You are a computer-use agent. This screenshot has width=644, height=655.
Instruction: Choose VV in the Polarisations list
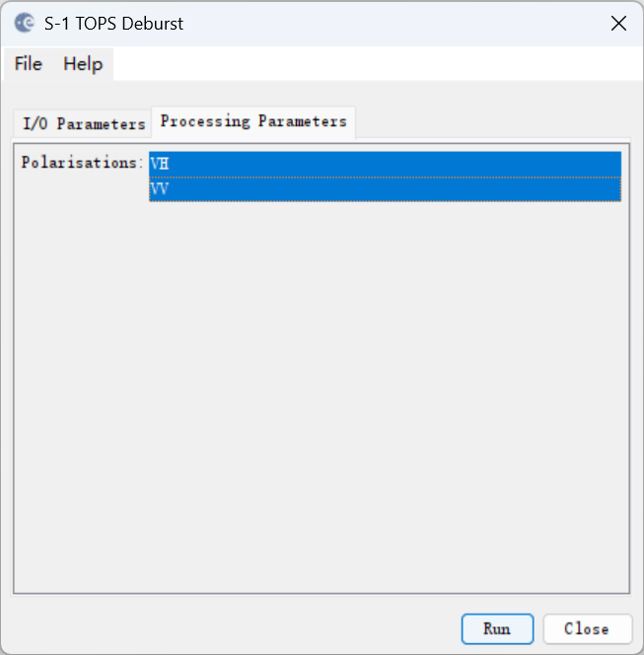coord(385,188)
